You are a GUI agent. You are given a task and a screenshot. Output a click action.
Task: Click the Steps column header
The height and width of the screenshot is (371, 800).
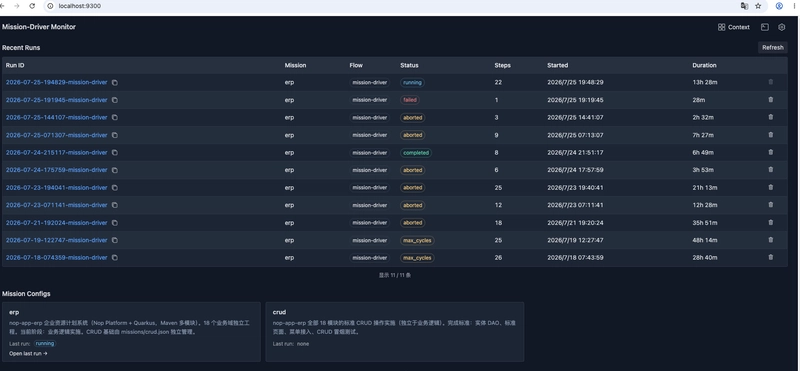tap(503, 65)
